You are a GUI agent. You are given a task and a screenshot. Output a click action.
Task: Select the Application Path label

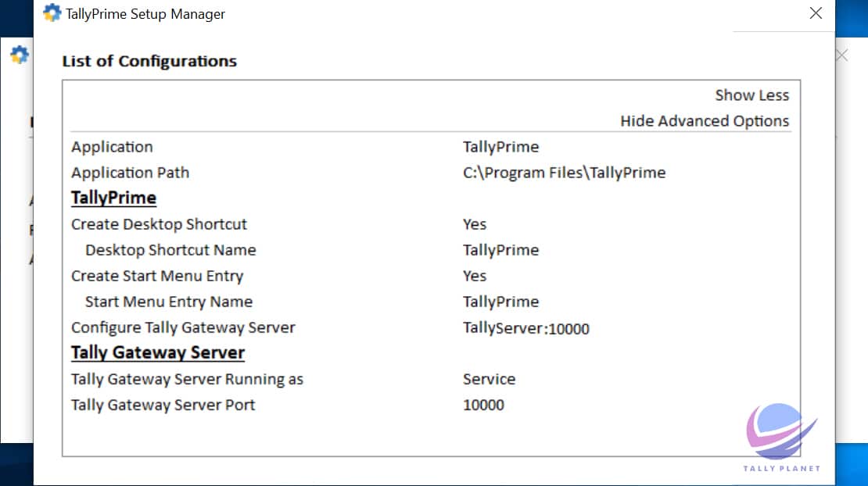click(x=130, y=173)
